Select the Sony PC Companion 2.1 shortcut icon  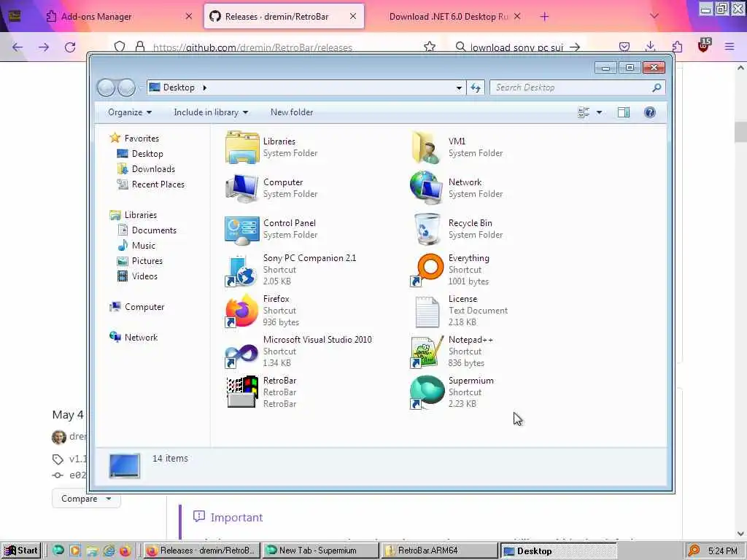tap(241, 270)
